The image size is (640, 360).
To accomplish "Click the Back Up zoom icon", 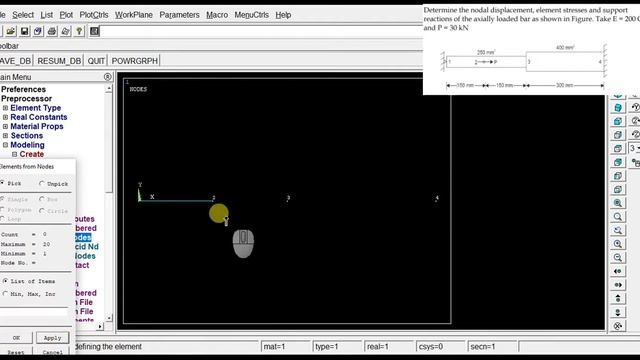I will 618,230.
